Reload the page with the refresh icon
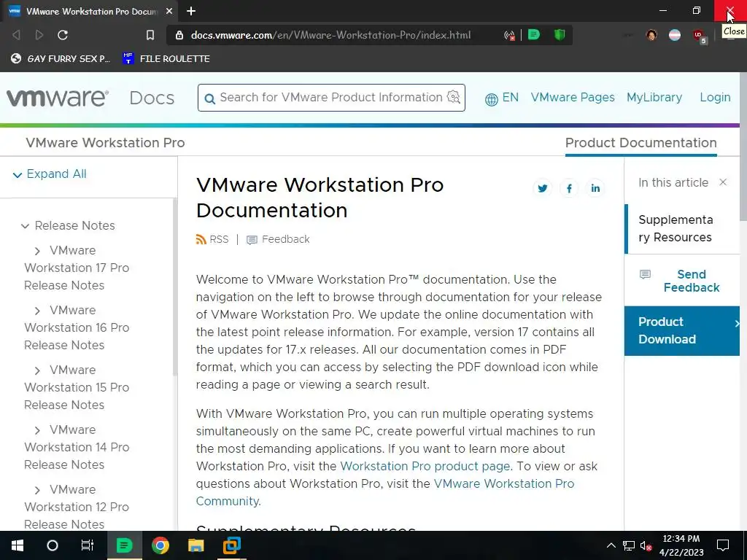Image resolution: width=747 pixels, height=560 pixels. [63, 35]
